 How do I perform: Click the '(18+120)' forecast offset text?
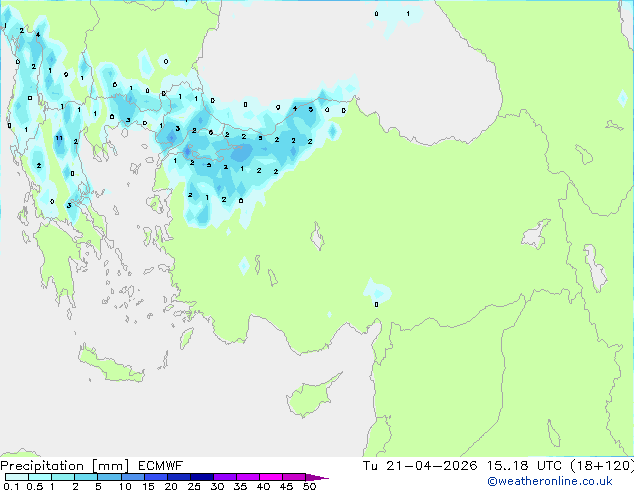[602, 466]
